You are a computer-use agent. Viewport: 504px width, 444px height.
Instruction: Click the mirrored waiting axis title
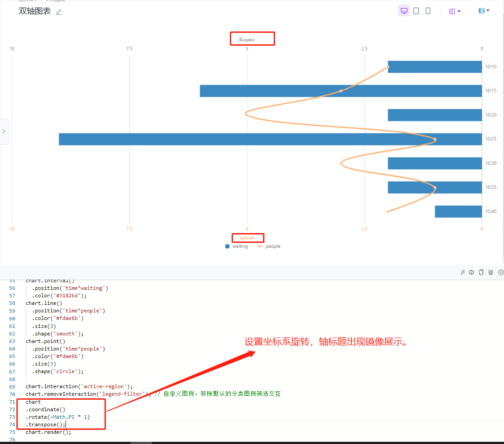tap(247, 39)
